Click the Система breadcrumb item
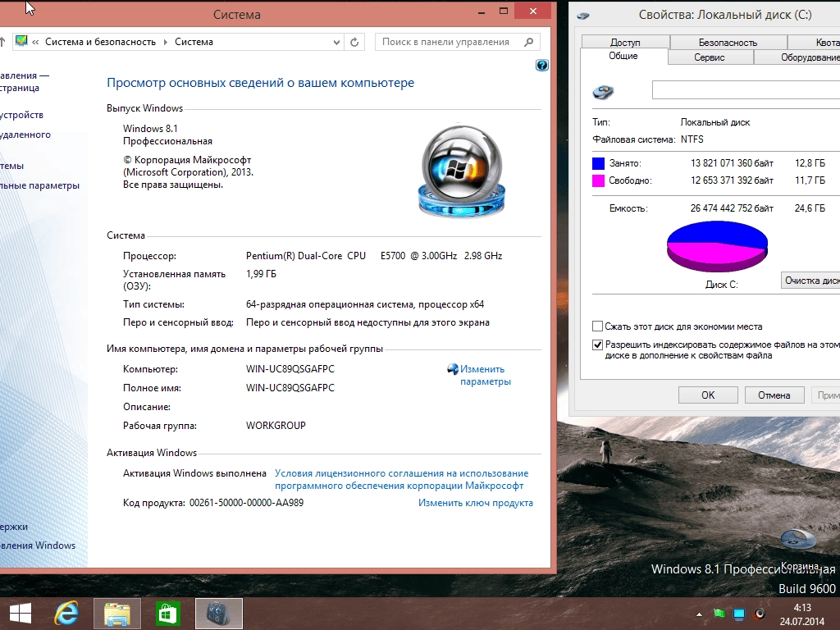This screenshot has width=840, height=630. tap(194, 42)
